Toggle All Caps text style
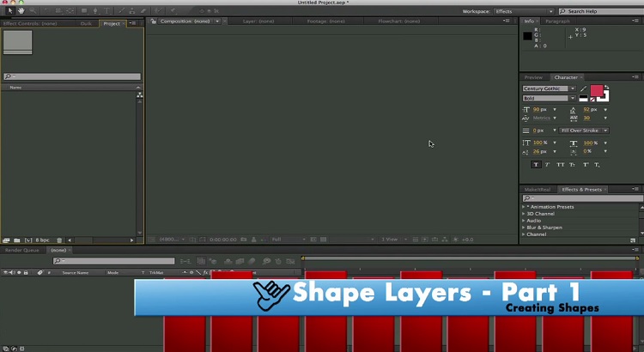Screen dimensions: 644x352 point(560,165)
